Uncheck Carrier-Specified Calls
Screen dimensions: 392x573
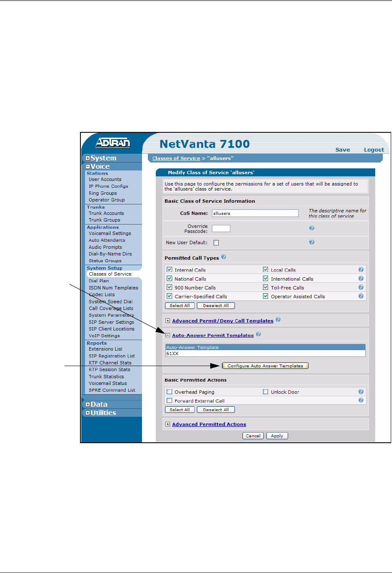pyautogui.click(x=170, y=296)
